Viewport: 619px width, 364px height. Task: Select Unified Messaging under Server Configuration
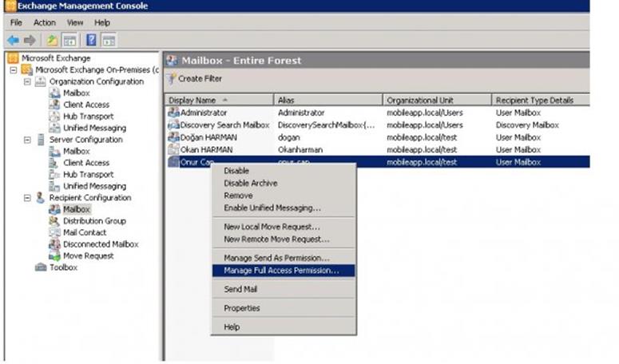tap(95, 186)
